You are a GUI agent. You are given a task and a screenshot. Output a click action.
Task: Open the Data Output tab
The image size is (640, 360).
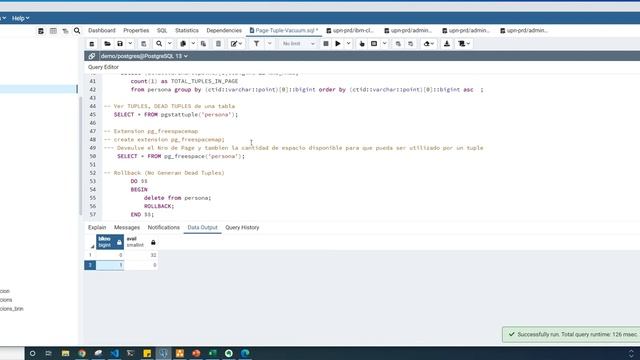pos(202,228)
